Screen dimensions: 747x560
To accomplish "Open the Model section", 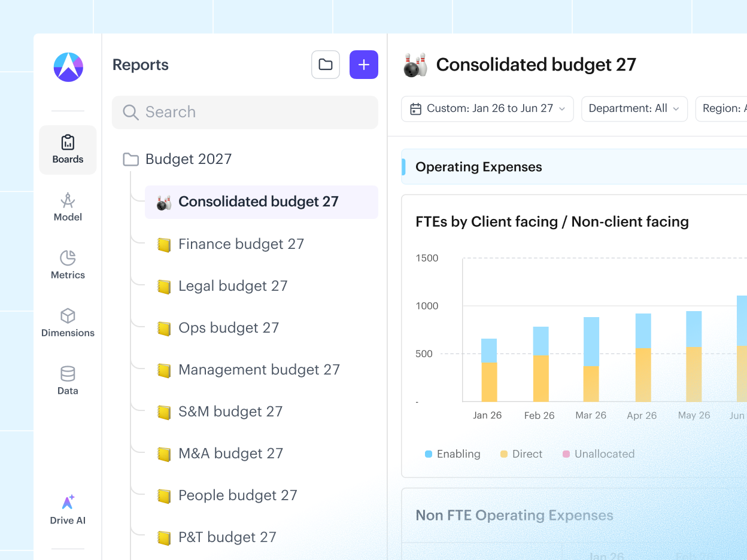I will [x=68, y=207].
